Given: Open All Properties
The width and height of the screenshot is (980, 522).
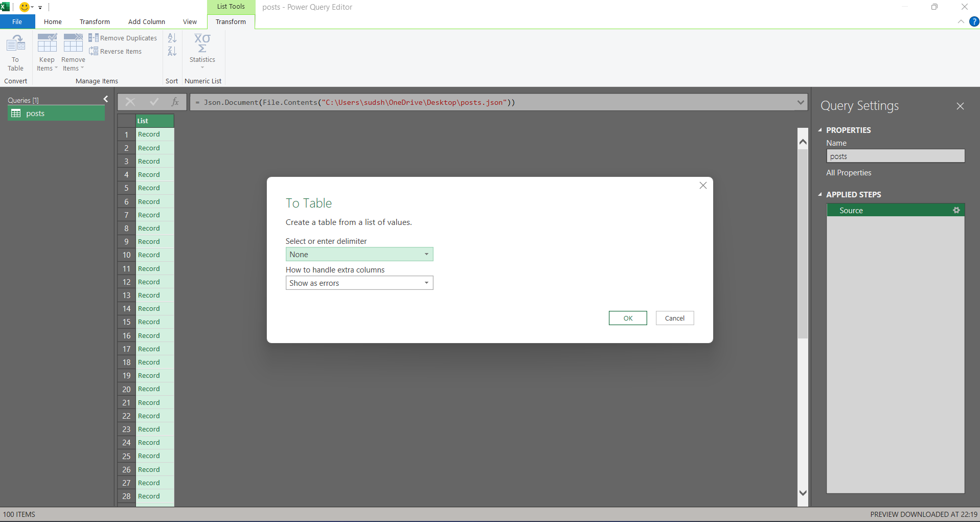Looking at the screenshot, I should pos(849,172).
